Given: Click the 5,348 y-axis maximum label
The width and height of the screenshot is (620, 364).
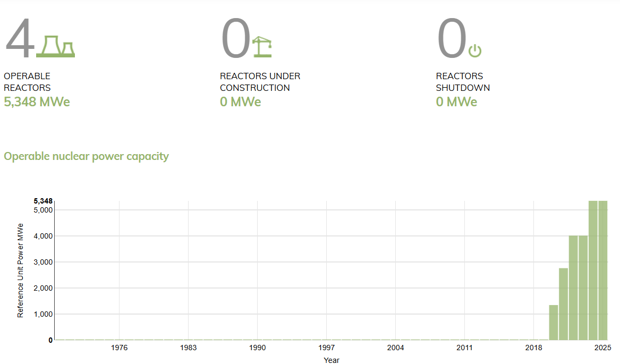Looking at the screenshot, I should click(43, 201).
